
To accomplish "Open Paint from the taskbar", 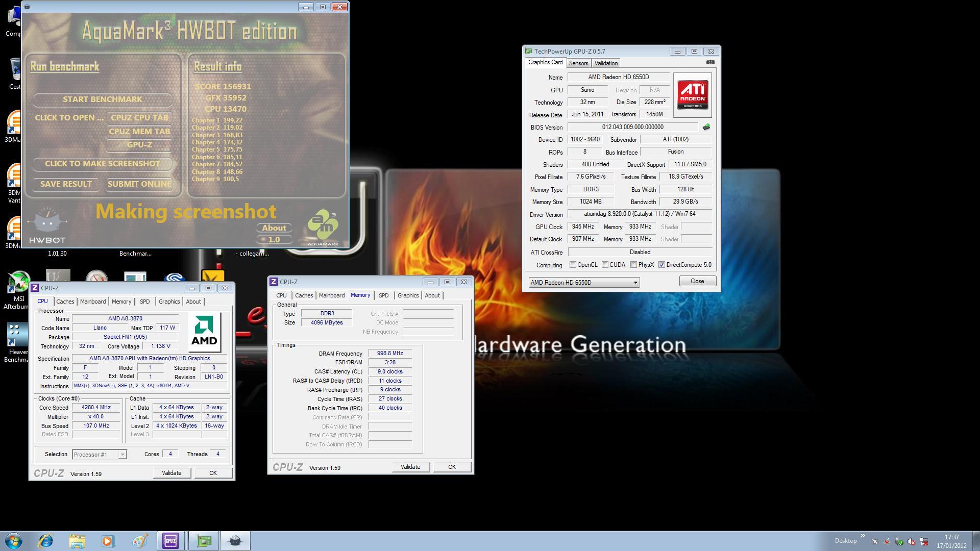I will coord(139,541).
